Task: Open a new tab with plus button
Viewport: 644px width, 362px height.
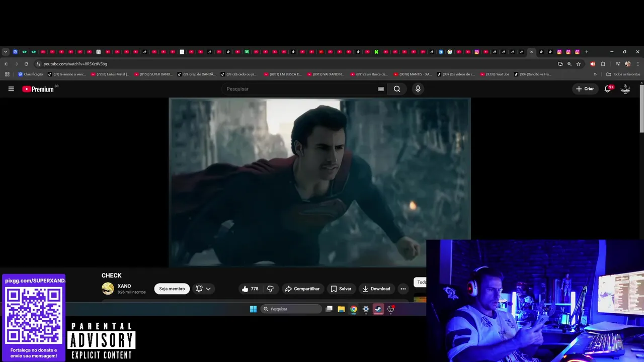Action: pyautogui.click(x=587, y=52)
